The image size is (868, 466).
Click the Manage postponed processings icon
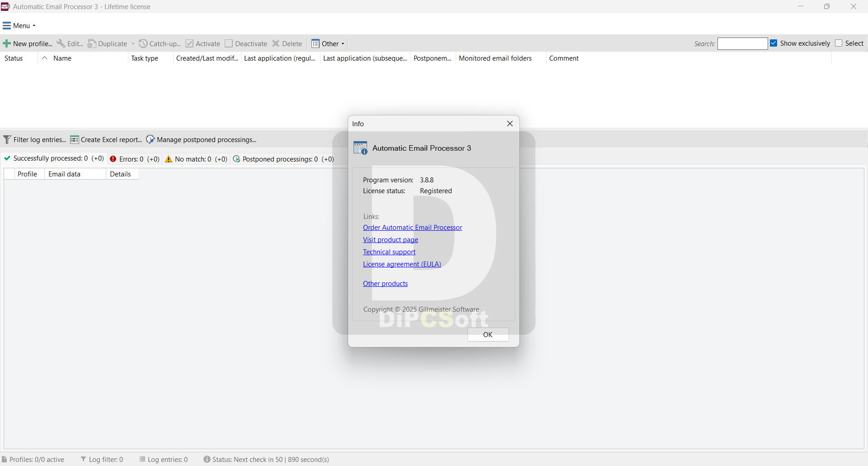click(151, 139)
